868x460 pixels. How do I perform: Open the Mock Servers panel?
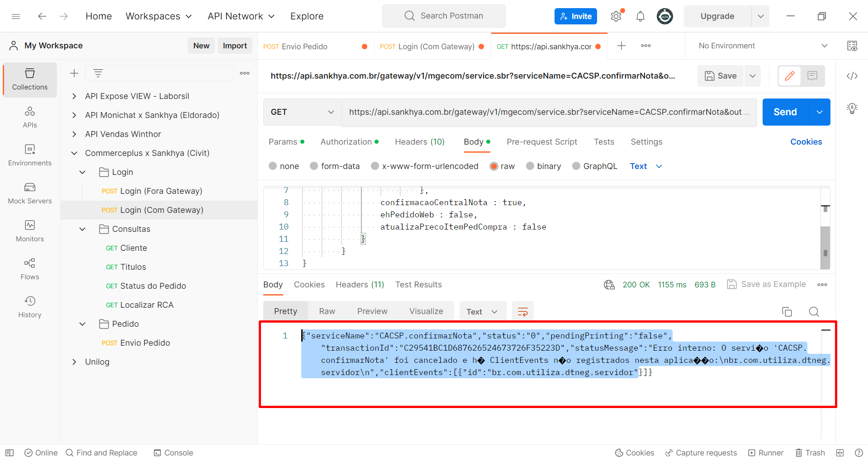tap(30, 193)
